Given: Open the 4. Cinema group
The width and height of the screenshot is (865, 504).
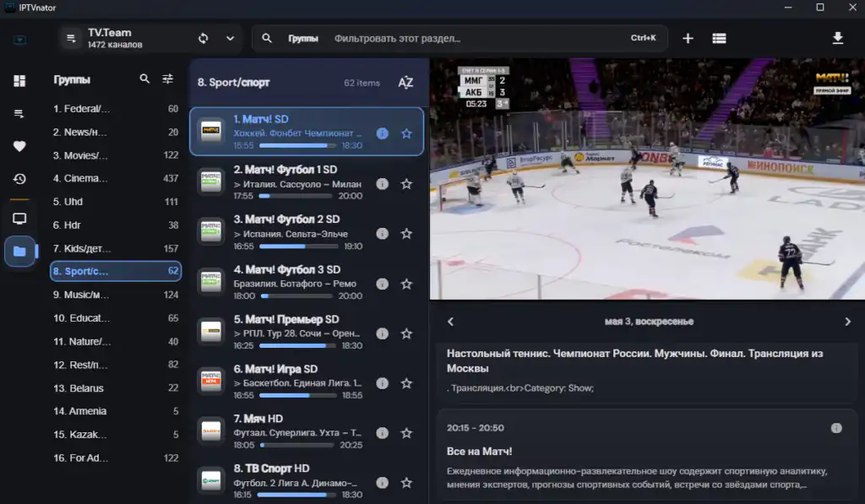Looking at the screenshot, I should coord(116,178).
